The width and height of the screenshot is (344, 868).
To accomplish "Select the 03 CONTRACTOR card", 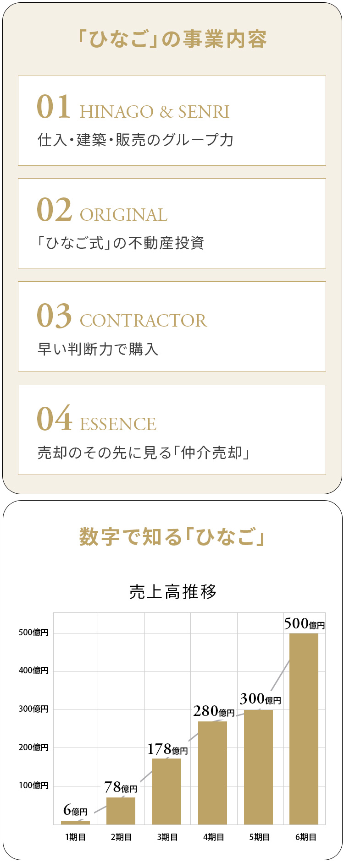I will pos(172,327).
